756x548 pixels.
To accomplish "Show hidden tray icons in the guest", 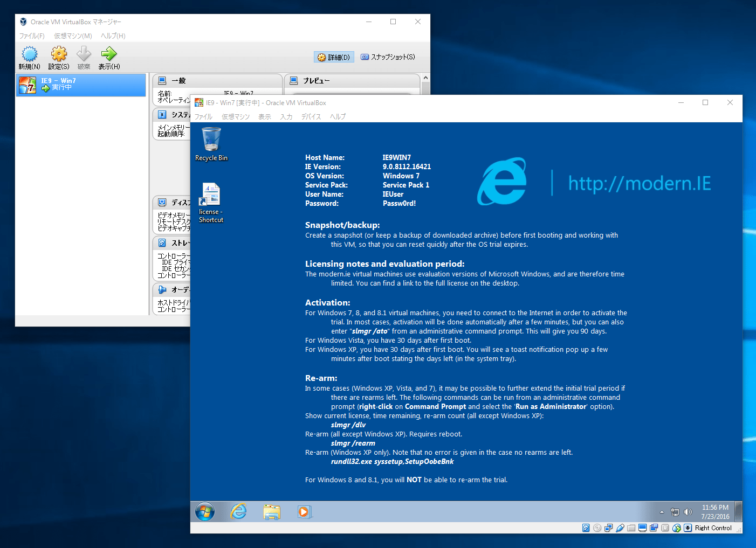I will (662, 512).
